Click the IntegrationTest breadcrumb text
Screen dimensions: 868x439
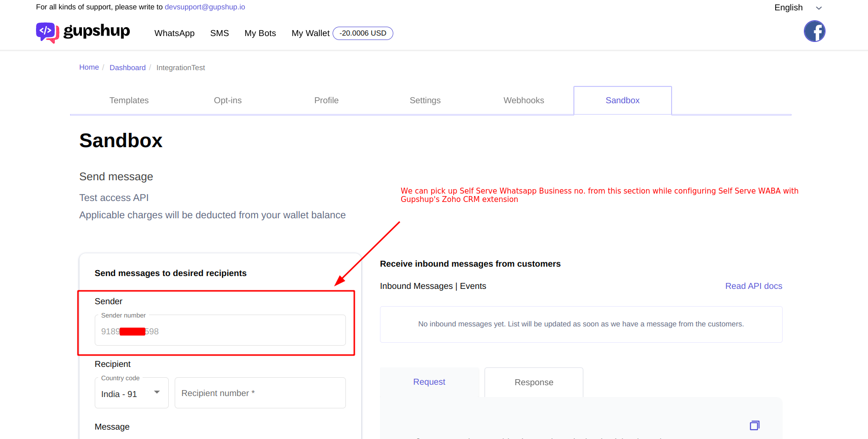point(181,68)
